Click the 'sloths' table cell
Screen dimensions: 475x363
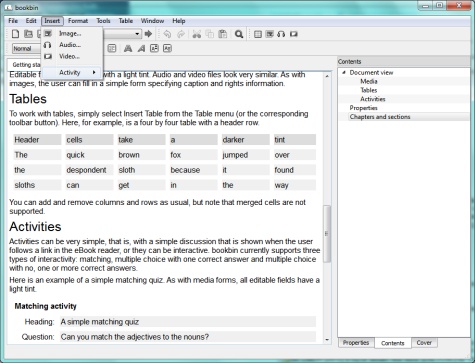[37, 185]
